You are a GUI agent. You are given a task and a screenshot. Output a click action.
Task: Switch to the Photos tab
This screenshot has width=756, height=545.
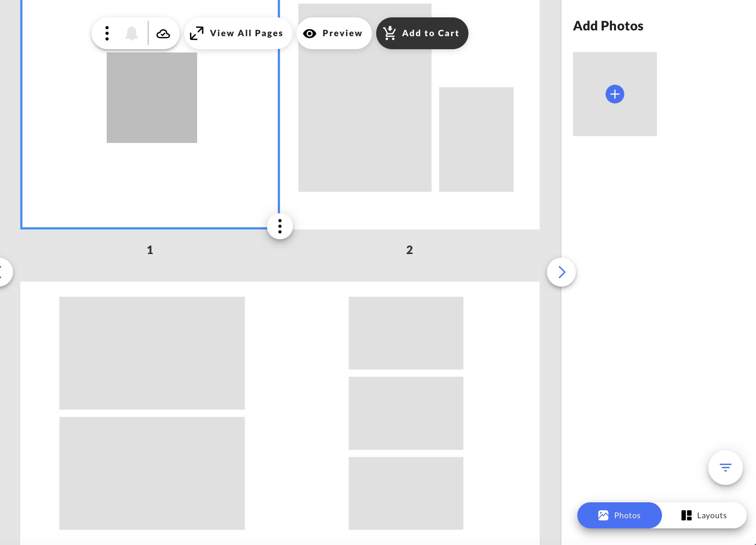click(619, 515)
